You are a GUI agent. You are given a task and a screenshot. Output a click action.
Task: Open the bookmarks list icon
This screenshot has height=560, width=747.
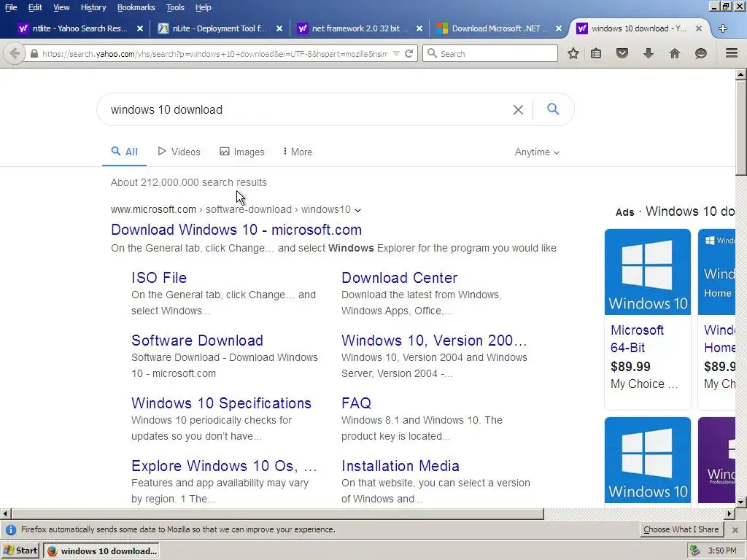[596, 53]
